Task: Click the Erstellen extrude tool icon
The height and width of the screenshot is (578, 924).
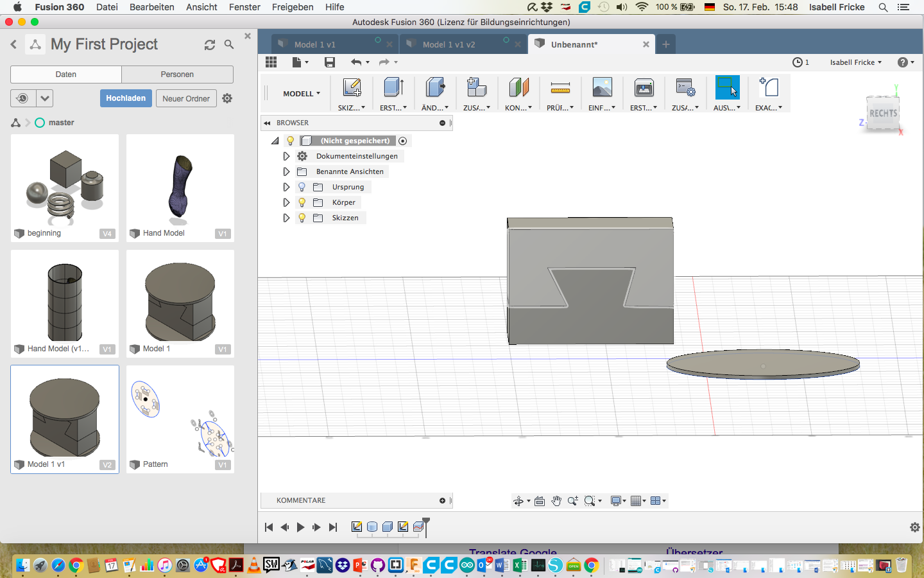Action: (x=393, y=88)
